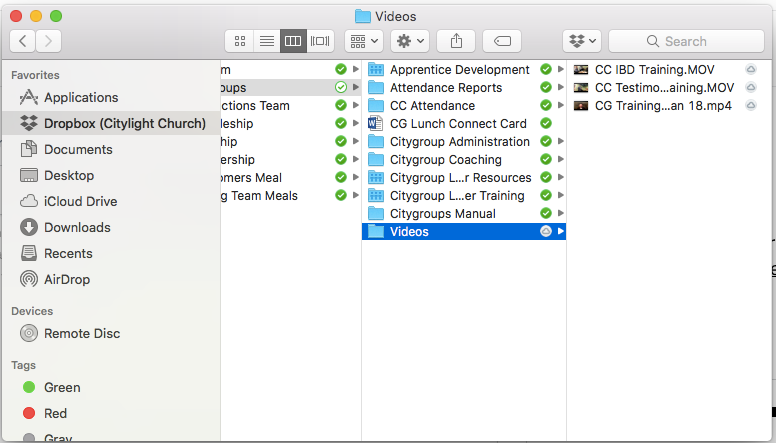
Task: Open the CG Lunch Connect Card document
Action: pos(457,124)
